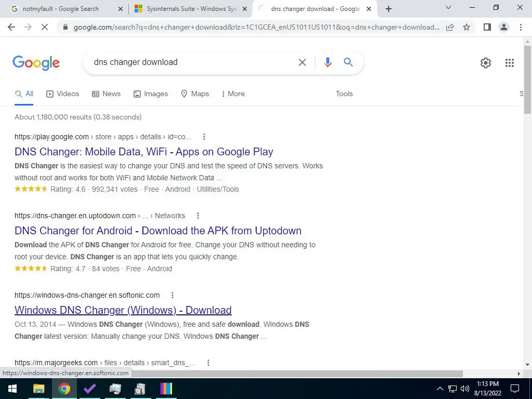Click the browser forward arrow
Viewport: 532px width, 399px height.
[x=28, y=27]
